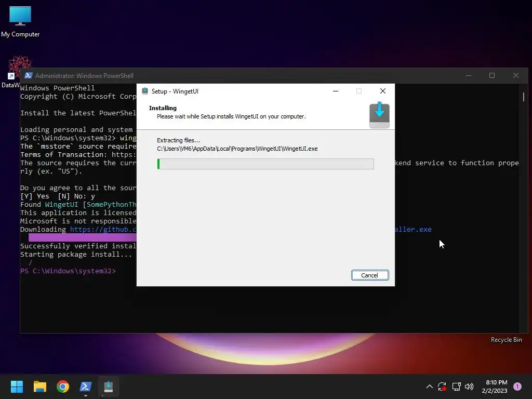Click the github download link in PowerShell
The image size is (532, 399).
pyautogui.click(x=103, y=229)
